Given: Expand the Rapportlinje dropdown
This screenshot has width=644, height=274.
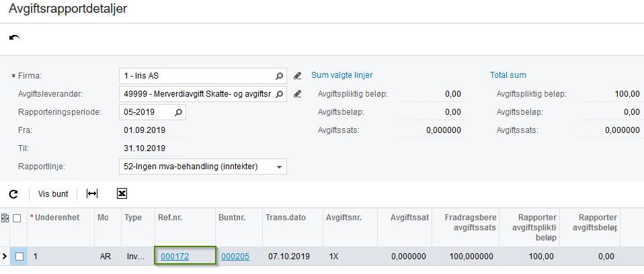Looking at the screenshot, I should [x=279, y=167].
